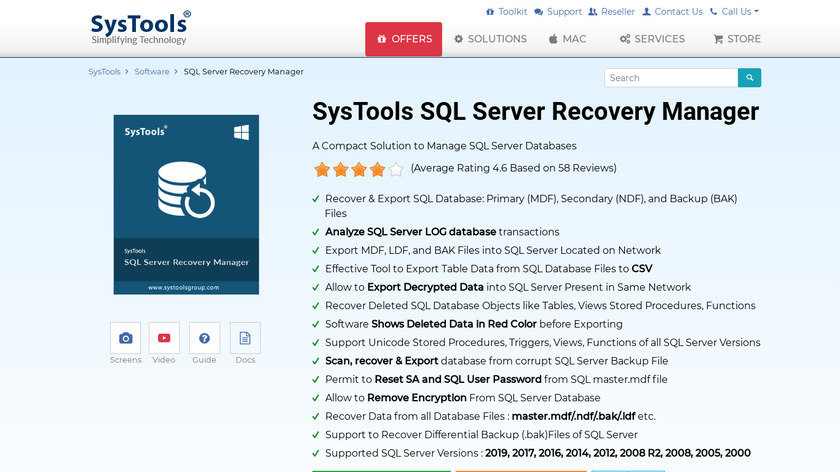Viewport: 840px width, 472px height.
Task: Click the red Offers button
Action: [403, 39]
